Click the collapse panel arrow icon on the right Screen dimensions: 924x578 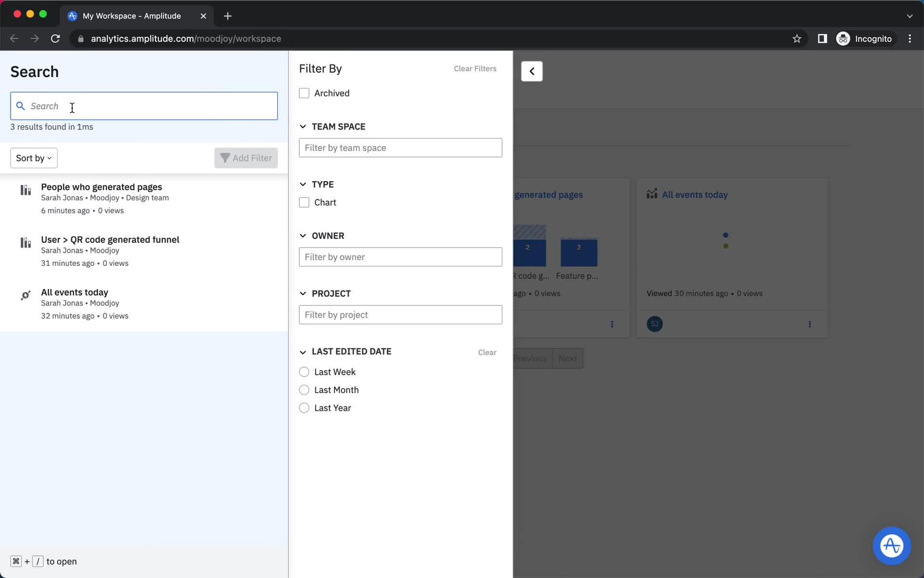(531, 71)
